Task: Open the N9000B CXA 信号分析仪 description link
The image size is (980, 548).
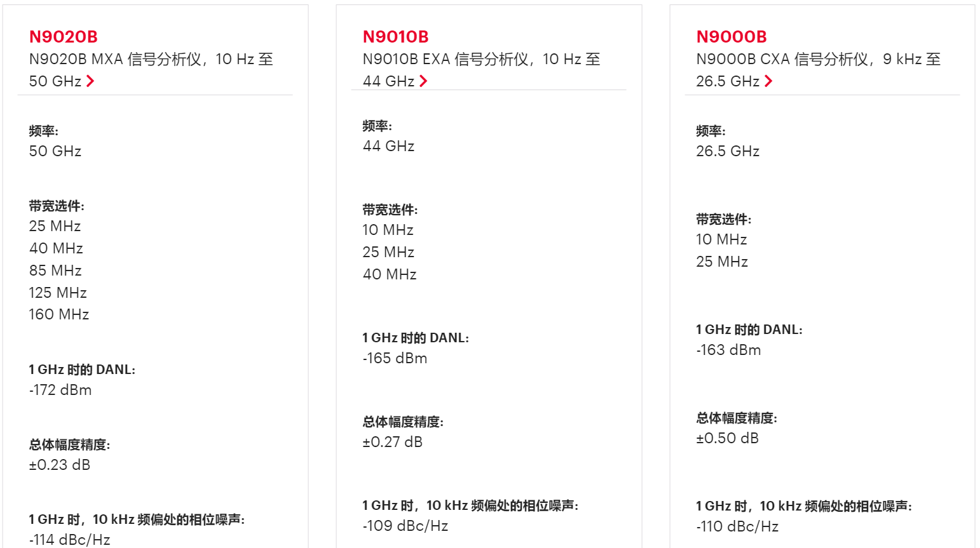Action: [818, 60]
